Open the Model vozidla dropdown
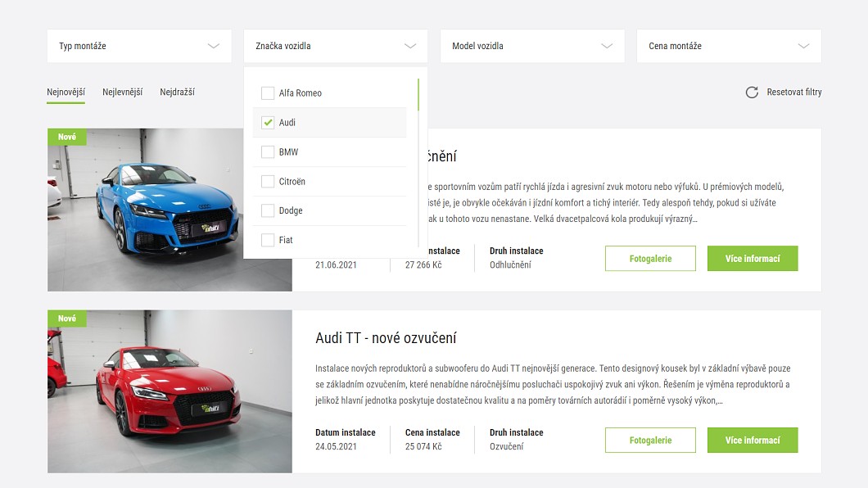Screen dimensions: 868x488 (x=532, y=47)
